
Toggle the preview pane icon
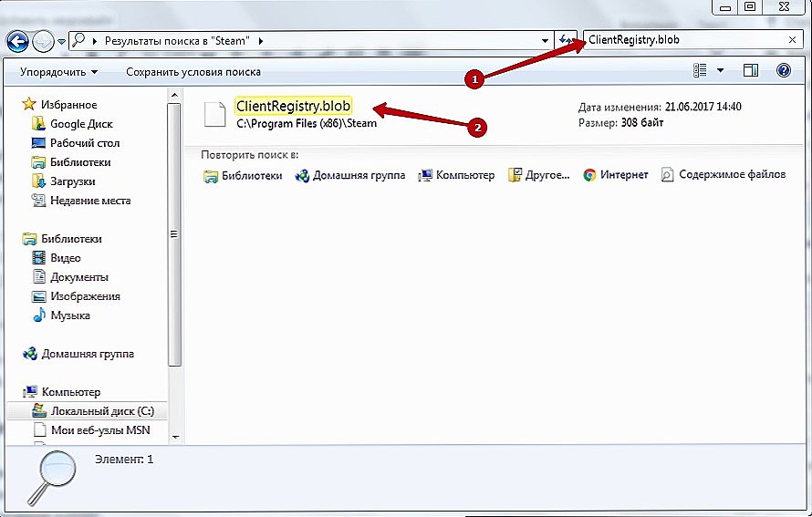coord(750,70)
